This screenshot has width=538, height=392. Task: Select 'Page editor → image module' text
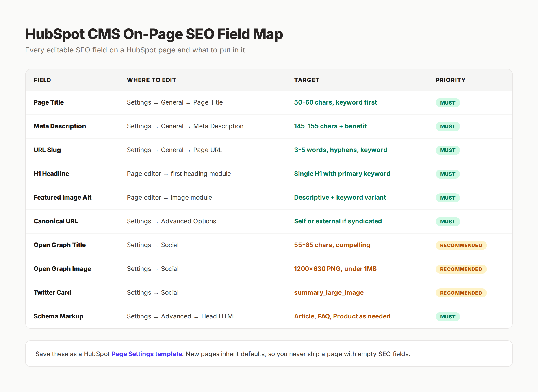[x=169, y=197]
